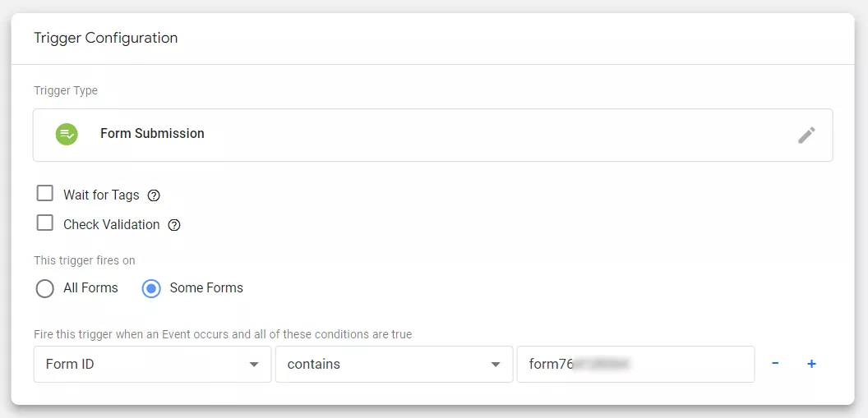Screen dimensions: 868x418
Task: Click the Check Validation label text
Action: click(x=111, y=224)
